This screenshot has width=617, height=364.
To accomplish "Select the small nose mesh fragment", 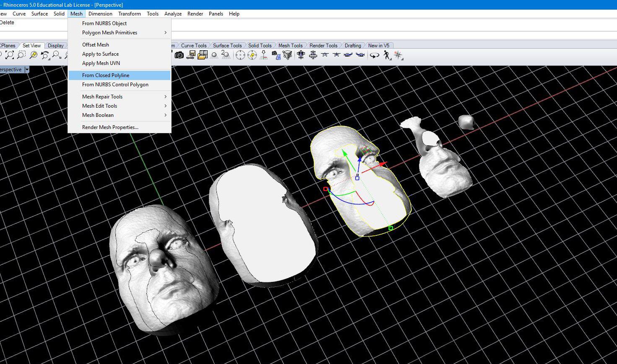I will click(466, 122).
